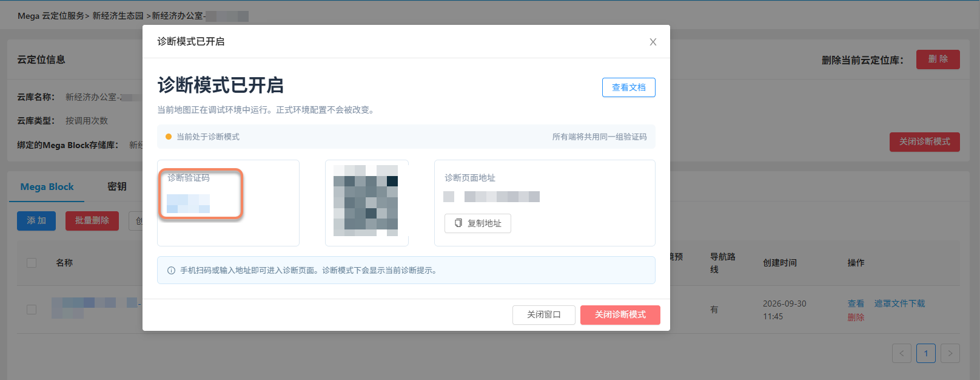Open 查看文档 documentation button
The width and height of the screenshot is (980, 380).
[x=629, y=87]
